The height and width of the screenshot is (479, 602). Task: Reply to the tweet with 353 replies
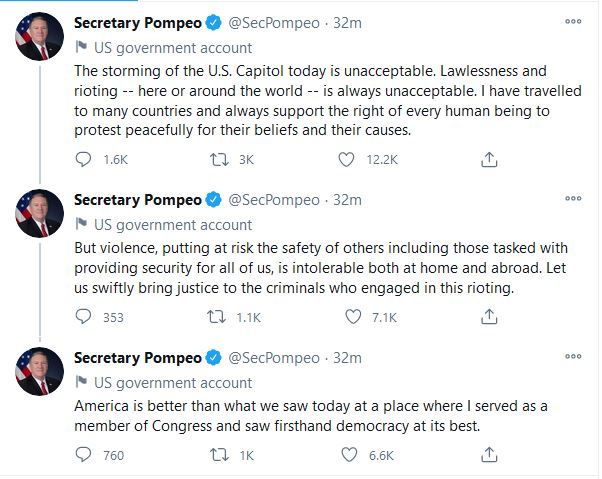pos(84,317)
